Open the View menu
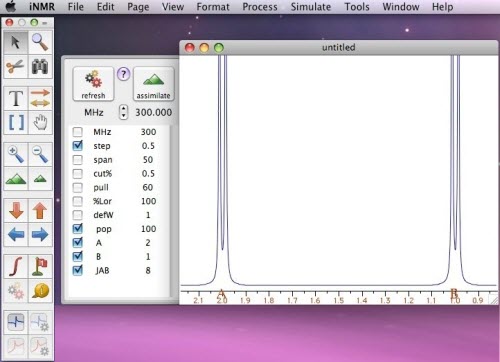500x362 pixels. (173, 7)
